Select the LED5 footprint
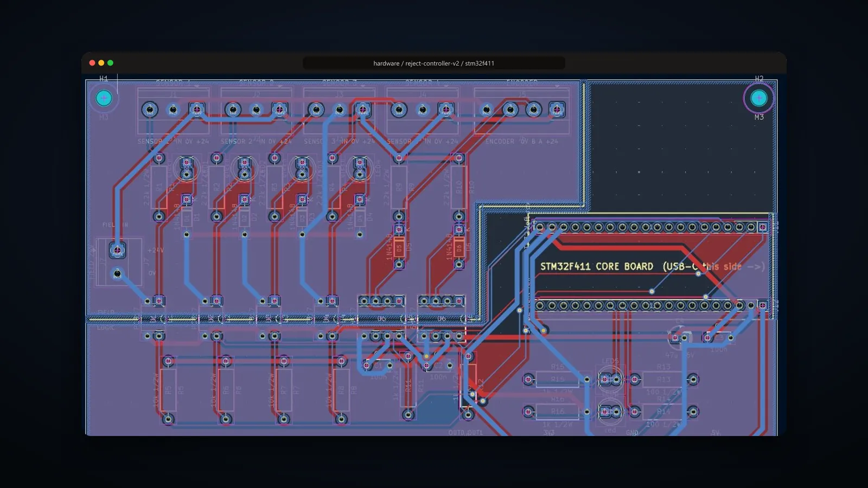 [610, 379]
